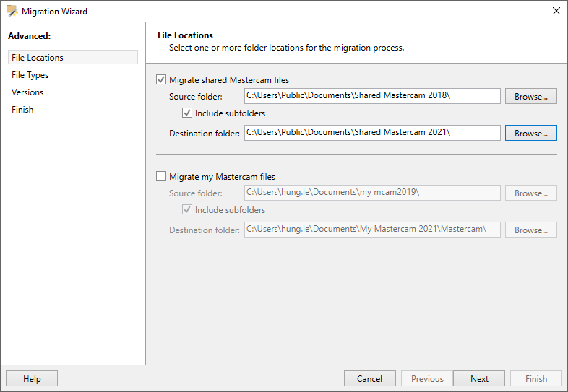568x392 pixels.
Task: Click the my mcam2019 source folder field
Action: 372,193
